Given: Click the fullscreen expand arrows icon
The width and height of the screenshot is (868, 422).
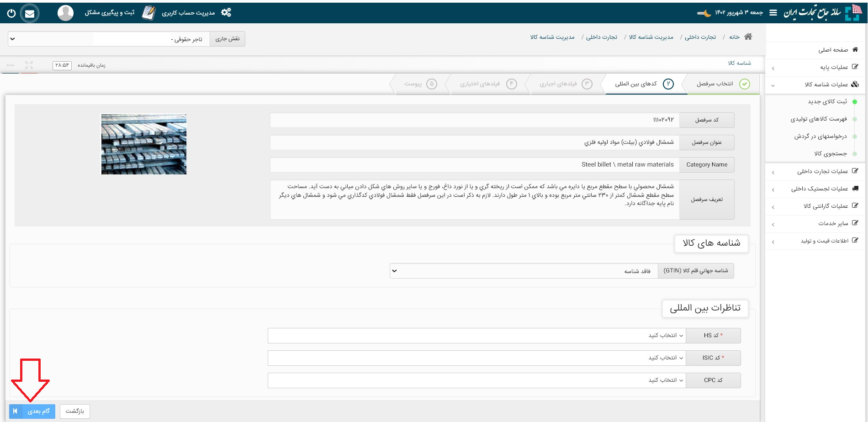Looking at the screenshot, I should coord(29,65).
